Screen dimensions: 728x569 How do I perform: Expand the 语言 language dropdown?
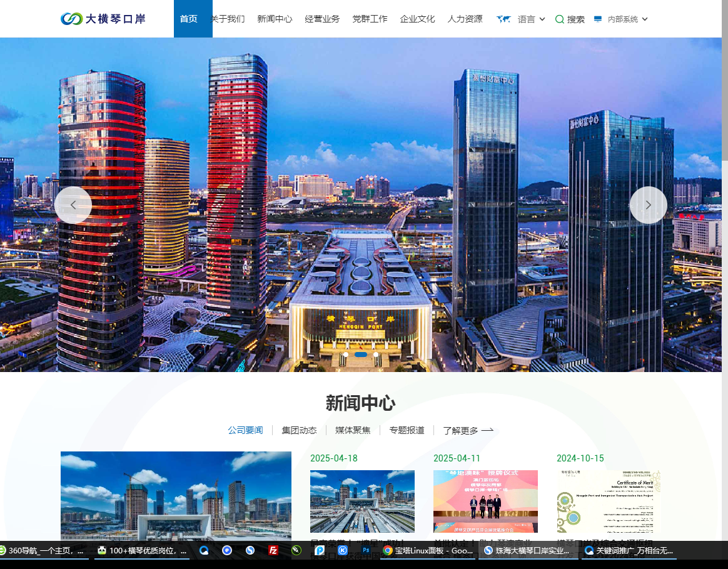[x=531, y=19]
